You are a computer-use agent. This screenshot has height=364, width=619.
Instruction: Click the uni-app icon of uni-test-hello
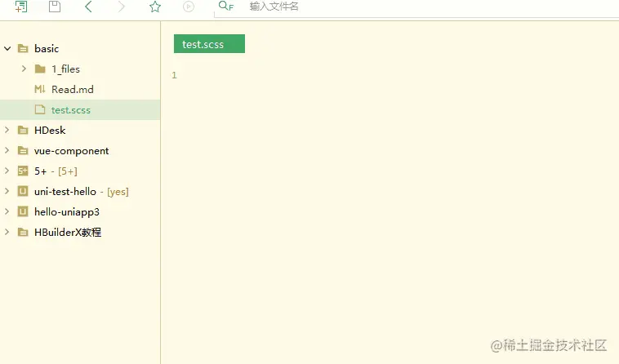[23, 191]
